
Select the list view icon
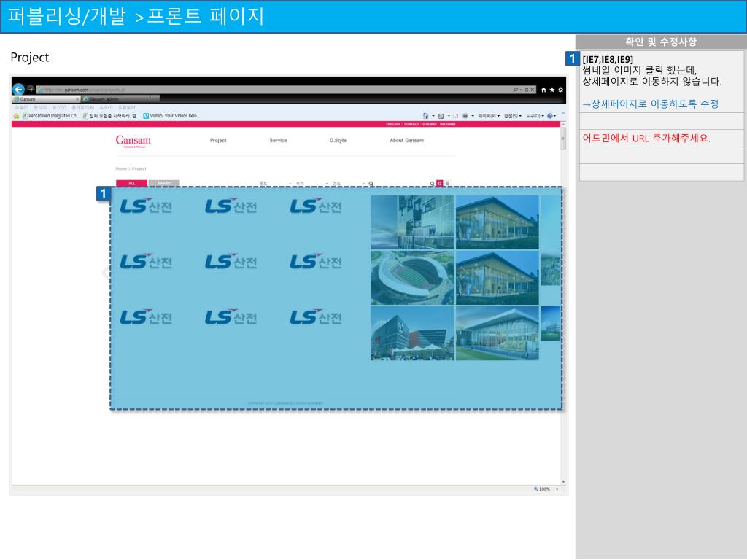(447, 183)
